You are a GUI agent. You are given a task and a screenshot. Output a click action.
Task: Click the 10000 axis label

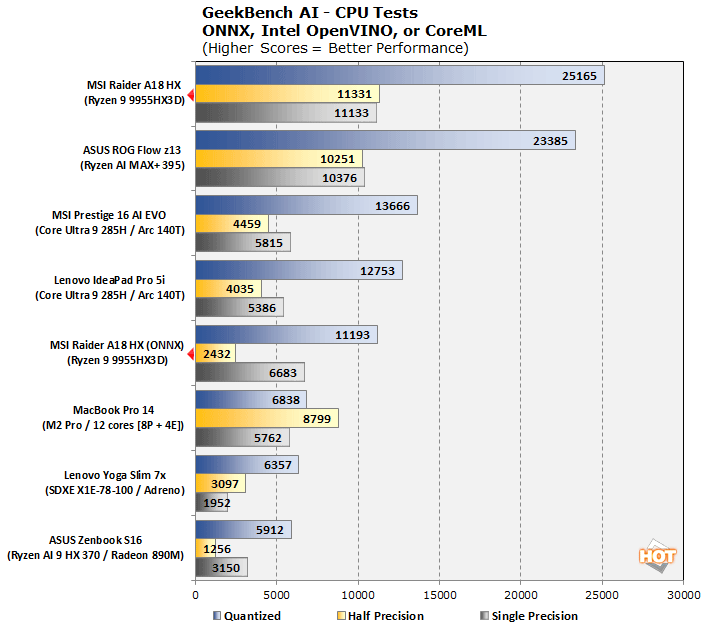coord(358,595)
